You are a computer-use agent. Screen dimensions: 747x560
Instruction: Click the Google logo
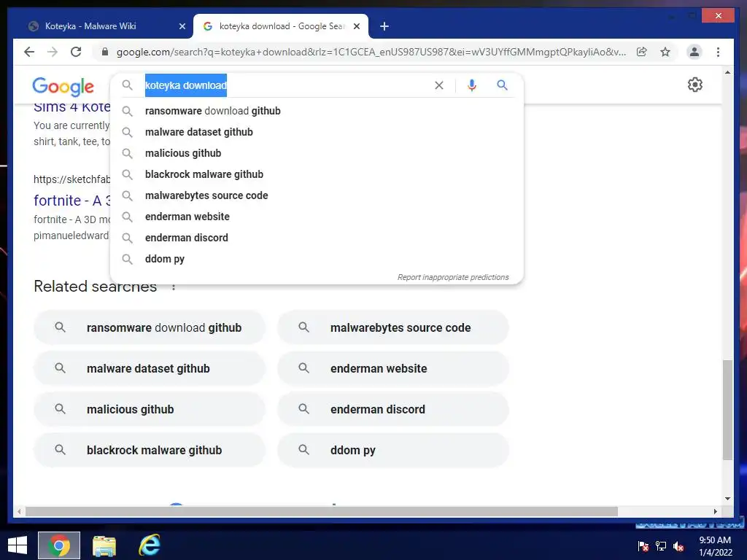click(63, 86)
